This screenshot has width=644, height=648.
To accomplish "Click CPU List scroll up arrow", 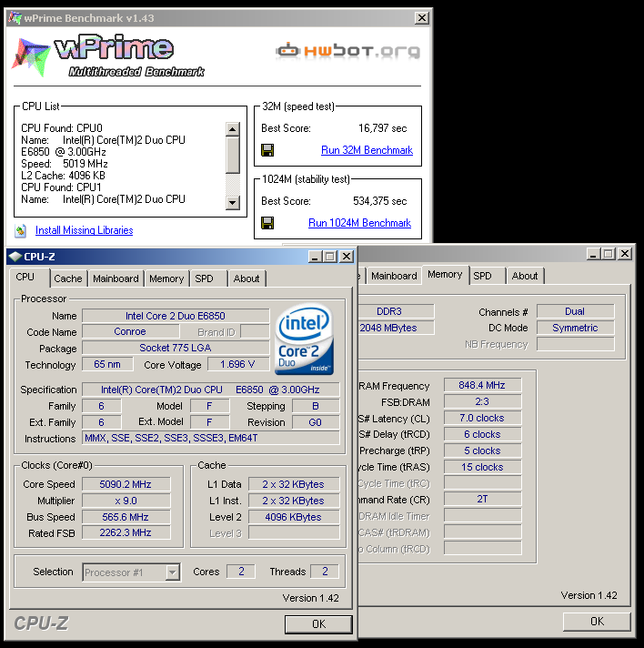I will tap(233, 129).
